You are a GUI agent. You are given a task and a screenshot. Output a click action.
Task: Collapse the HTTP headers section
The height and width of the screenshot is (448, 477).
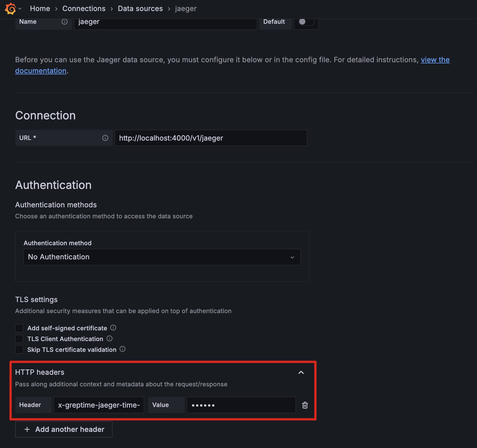(x=301, y=372)
